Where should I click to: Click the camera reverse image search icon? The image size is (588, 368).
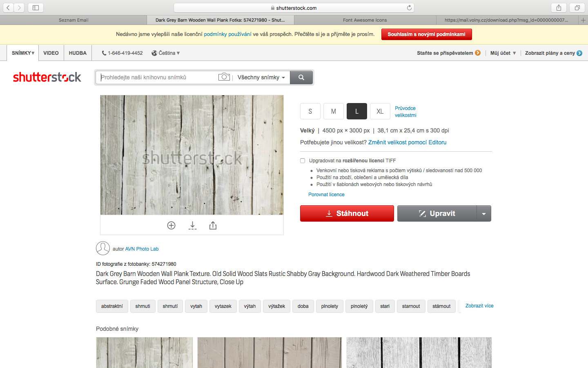tap(224, 77)
